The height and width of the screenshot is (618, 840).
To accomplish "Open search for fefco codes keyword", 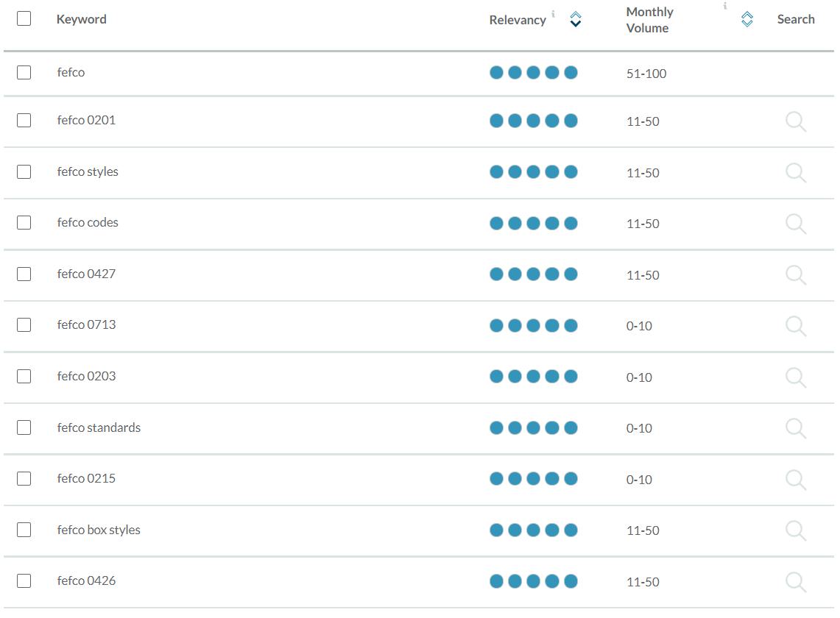I will pyautogui.click(x=795, y=224).
